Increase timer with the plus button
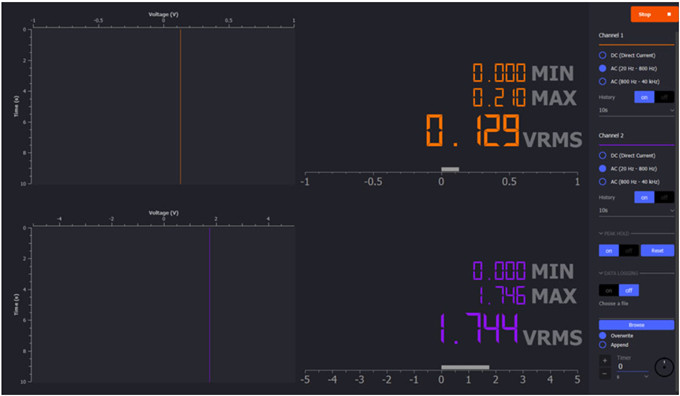Image resolution: width=680 pixels, height=396 pixels. click(605, 360)
